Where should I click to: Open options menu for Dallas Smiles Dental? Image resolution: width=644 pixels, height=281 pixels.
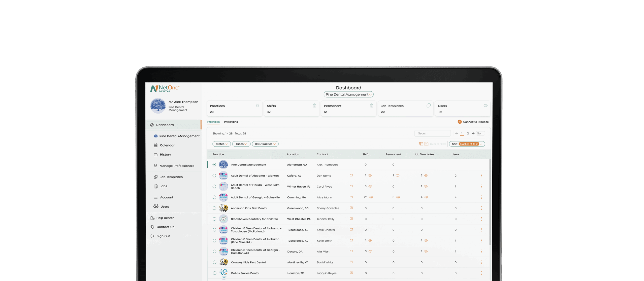[x=481, y=273]
